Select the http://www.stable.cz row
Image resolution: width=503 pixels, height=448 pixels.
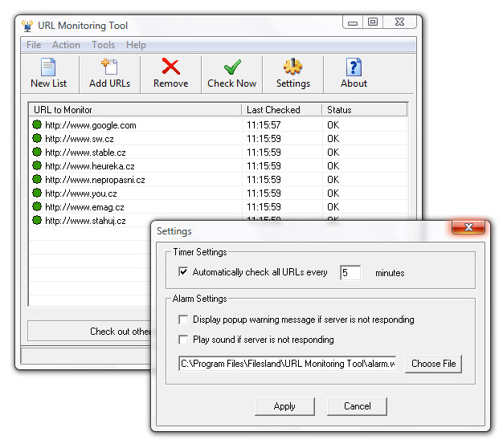219,153
